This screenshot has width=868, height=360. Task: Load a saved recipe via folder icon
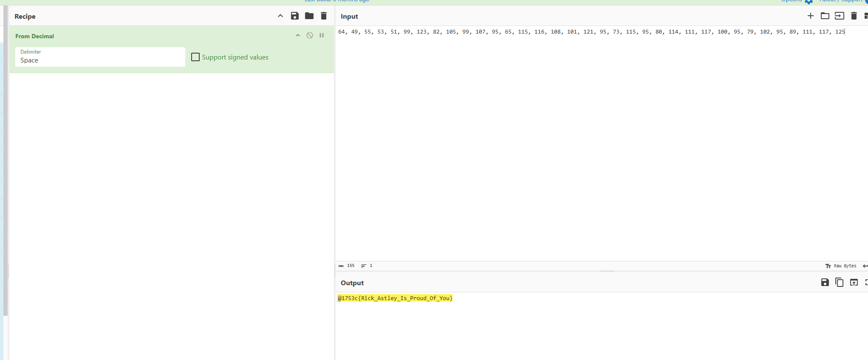pos(309,16)
